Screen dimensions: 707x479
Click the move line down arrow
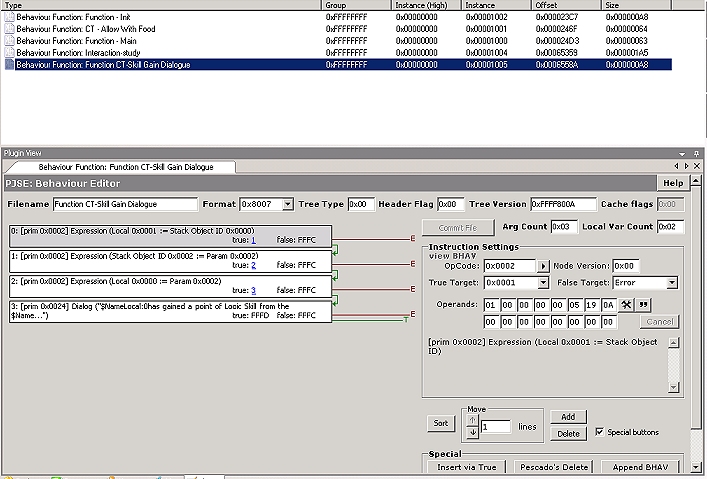pyautogui.click(x=474, y=432)
